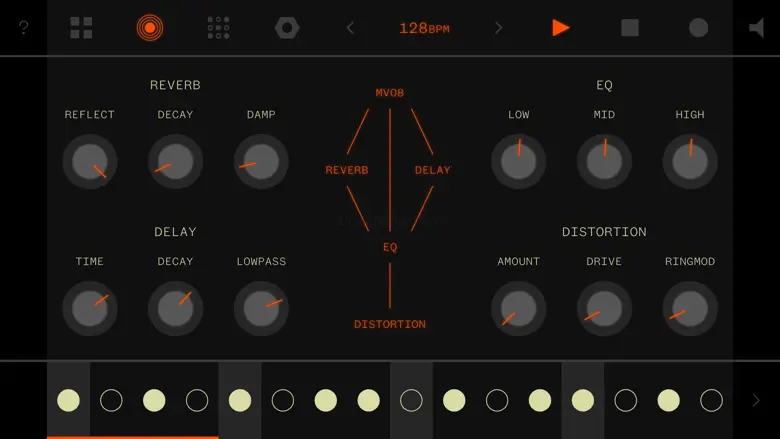Toggle sequencer step 8
Viewport: 780px width, 439px height.
[x=369, y=400]
